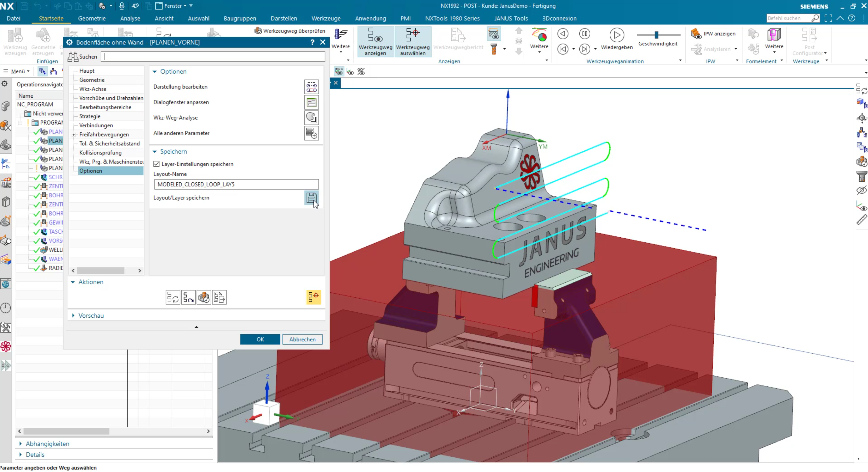
Task: Click the Darstellung bearbeiten icon button
Action: point(311,87)
